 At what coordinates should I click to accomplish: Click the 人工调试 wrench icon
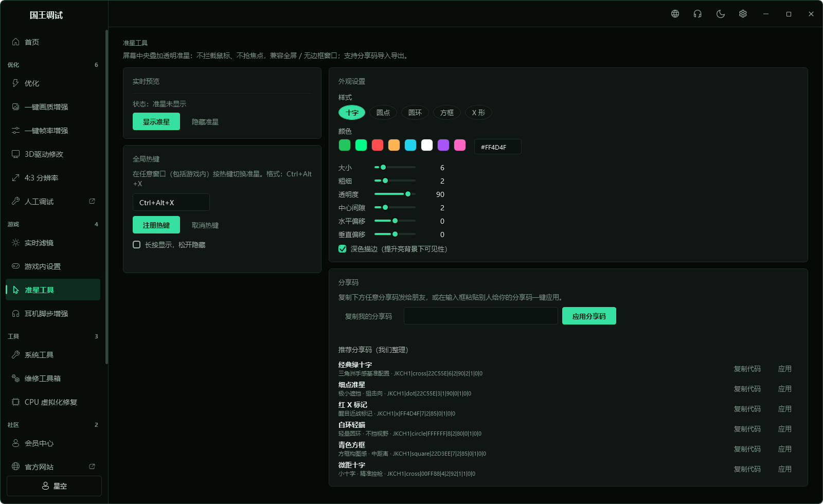coord(15,202)
